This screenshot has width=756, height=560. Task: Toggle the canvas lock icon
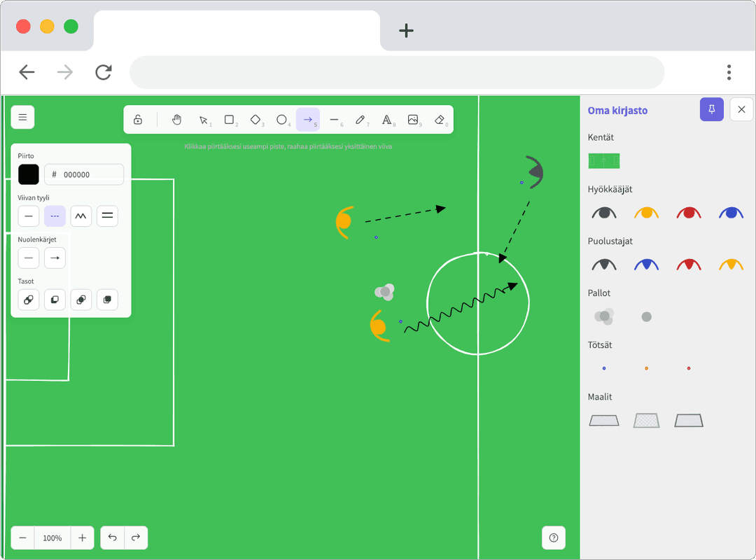tap(138, 120)
